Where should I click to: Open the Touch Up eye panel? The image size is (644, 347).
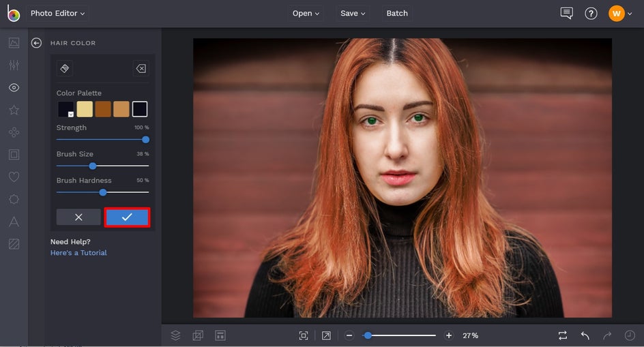(x=14, y=88)
